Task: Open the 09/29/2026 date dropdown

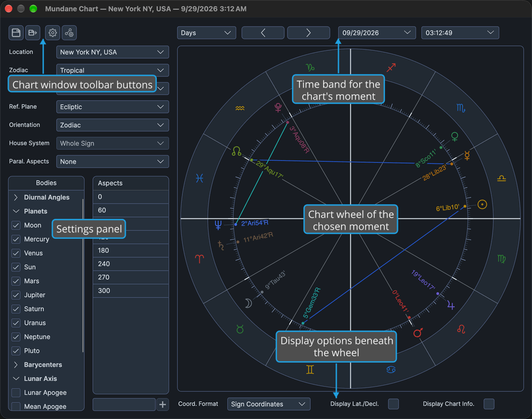Action: click(x=377, y=33)
